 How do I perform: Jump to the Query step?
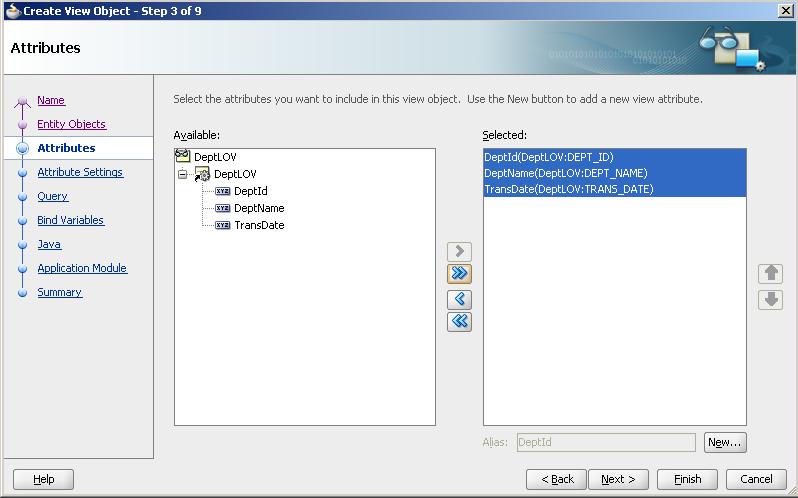coord(52,196)
